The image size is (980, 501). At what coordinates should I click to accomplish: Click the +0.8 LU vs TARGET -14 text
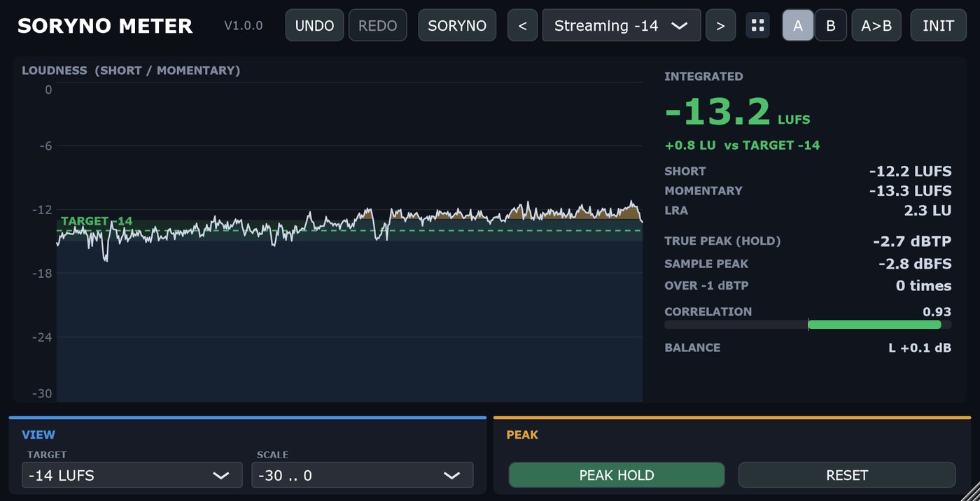(x=742, y=146)
